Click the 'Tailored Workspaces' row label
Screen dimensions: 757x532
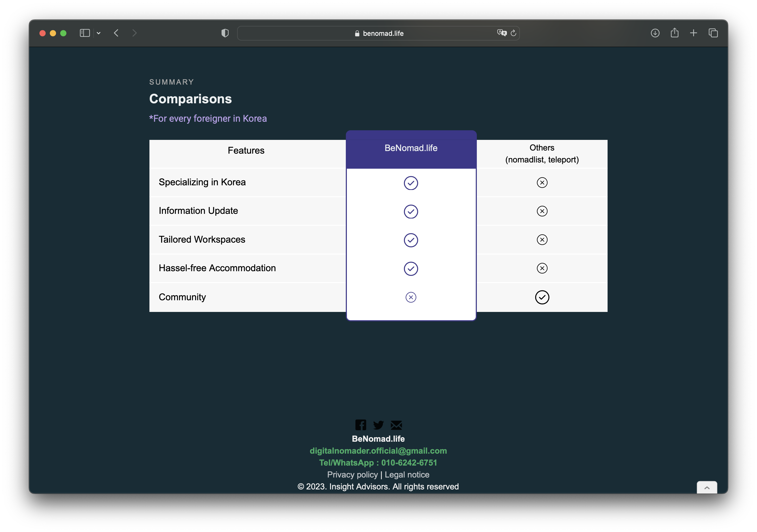pos(202,239)
